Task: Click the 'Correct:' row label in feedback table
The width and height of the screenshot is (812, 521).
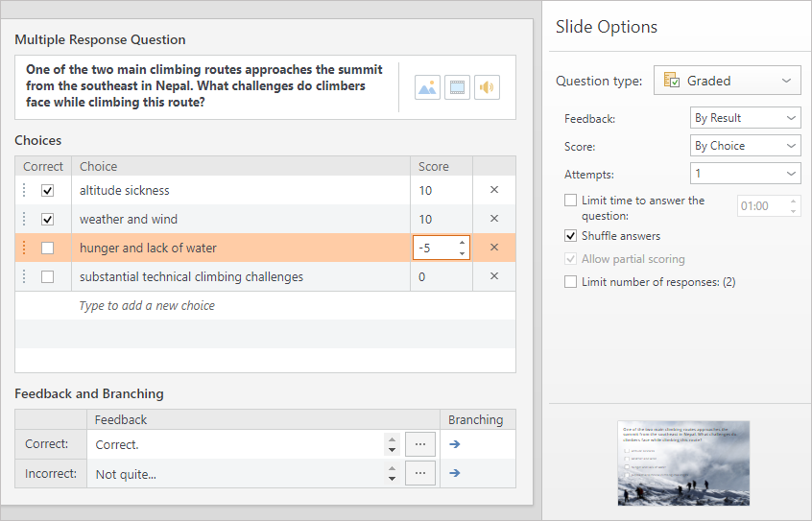Action: tap(47, 444)
